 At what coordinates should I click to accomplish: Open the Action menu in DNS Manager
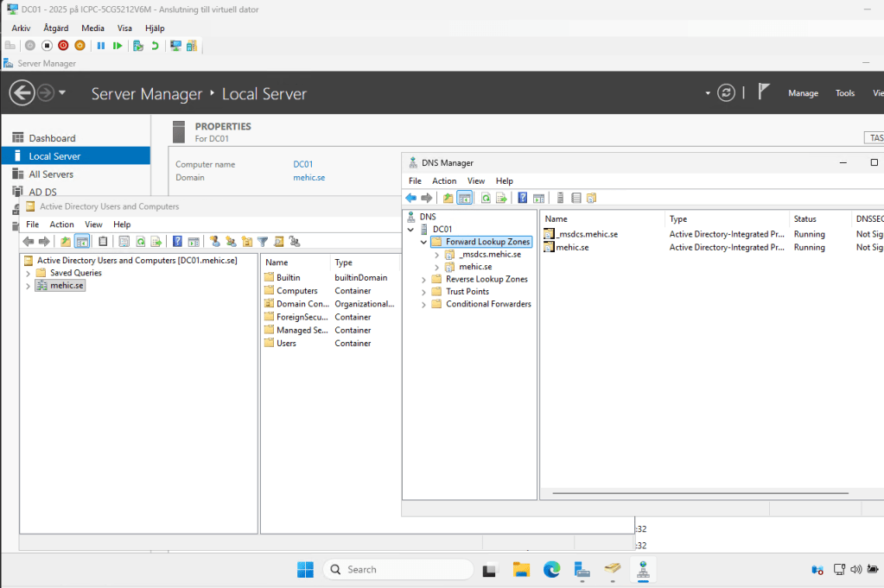444,181
